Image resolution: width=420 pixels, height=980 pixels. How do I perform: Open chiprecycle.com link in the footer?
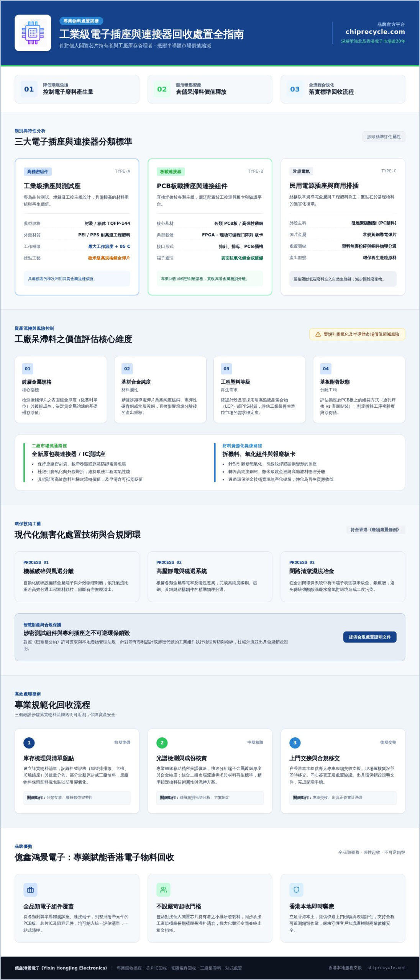pyautogui.click(x=386, y=968)
